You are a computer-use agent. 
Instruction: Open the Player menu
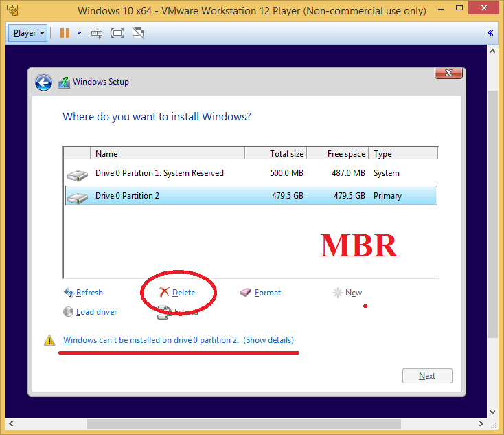click(27, 33)
